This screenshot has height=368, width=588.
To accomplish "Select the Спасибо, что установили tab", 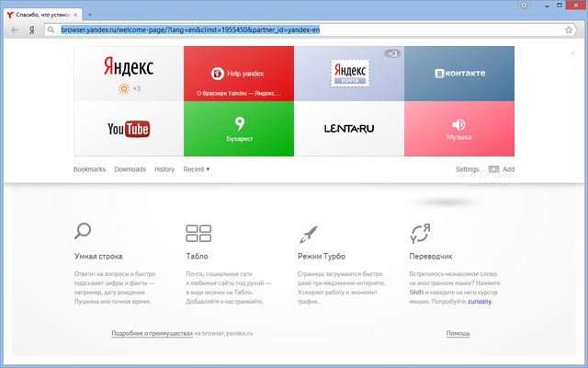I will (42, 15).
